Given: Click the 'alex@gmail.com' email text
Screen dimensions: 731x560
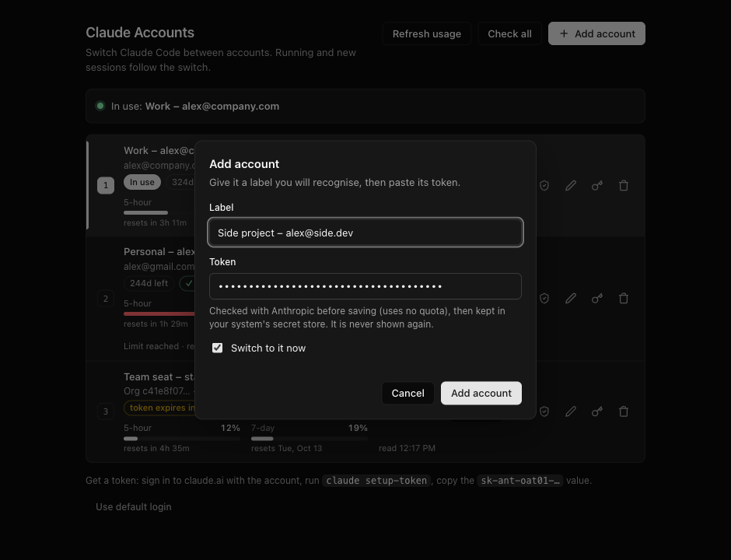Looking at the screenshot, I should 159,266.
